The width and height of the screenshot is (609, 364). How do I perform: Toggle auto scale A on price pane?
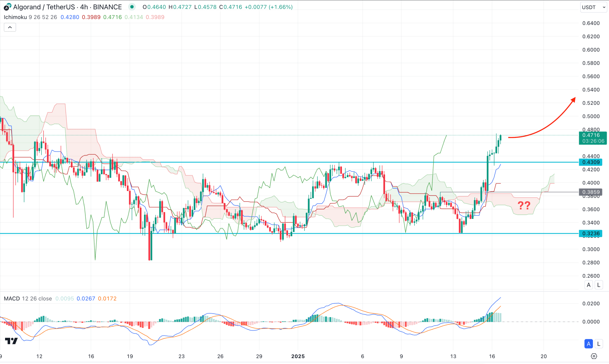589,285
